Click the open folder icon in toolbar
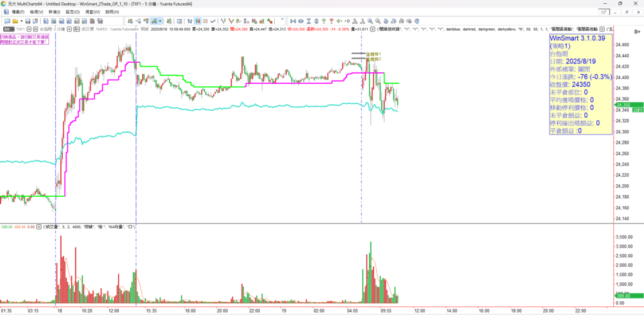Viewport: 644px width, 315px height. [14, 21]
